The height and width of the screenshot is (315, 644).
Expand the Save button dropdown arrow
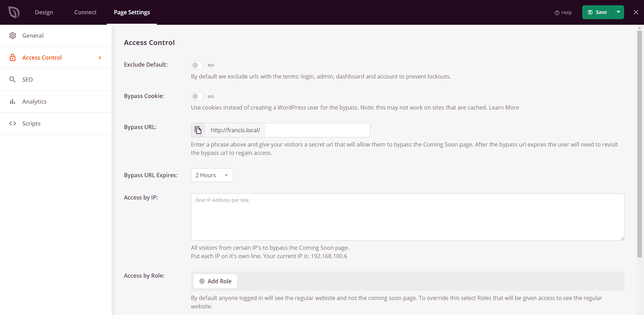[618, 12]
